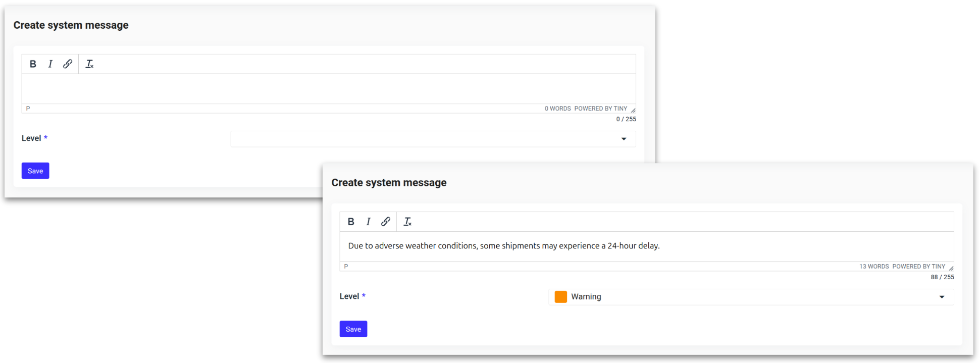
Task: Click Save below the empty Level field
Action: click(35, 171)
